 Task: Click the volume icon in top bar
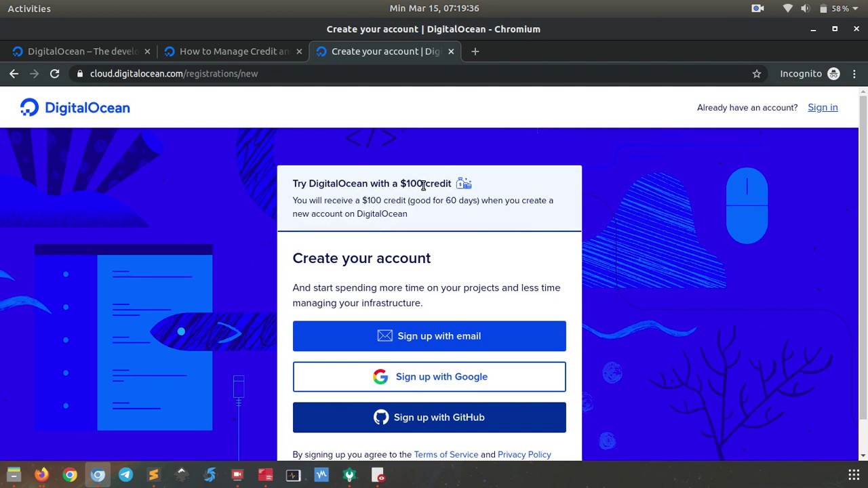[805, 8]
